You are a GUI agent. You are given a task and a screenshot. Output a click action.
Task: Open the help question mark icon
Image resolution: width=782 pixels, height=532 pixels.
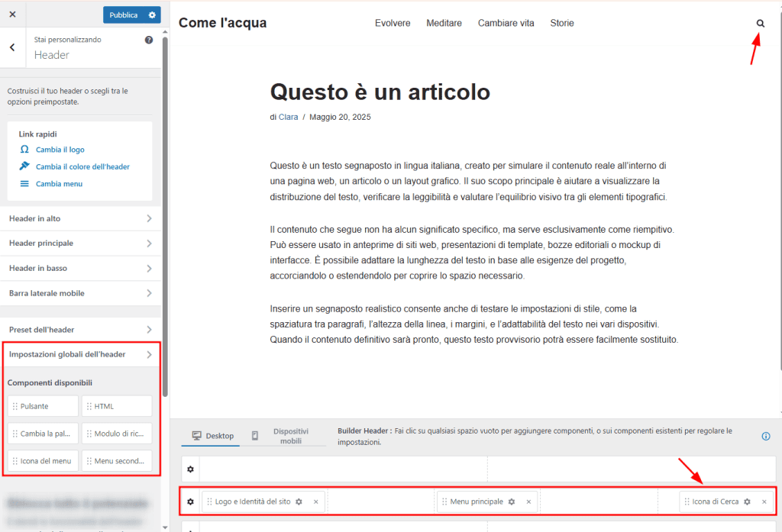[x=149, y=40]
